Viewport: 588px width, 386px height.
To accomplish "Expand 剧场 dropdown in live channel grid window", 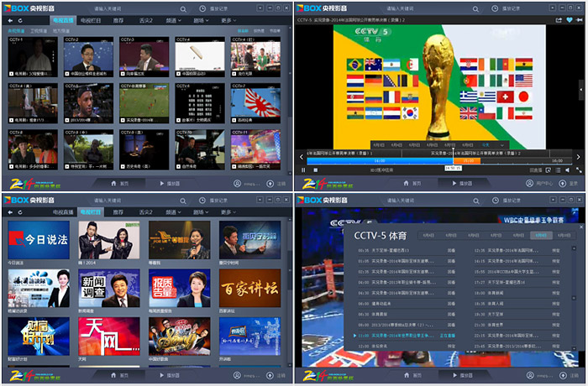I will [x=201, y=20].
